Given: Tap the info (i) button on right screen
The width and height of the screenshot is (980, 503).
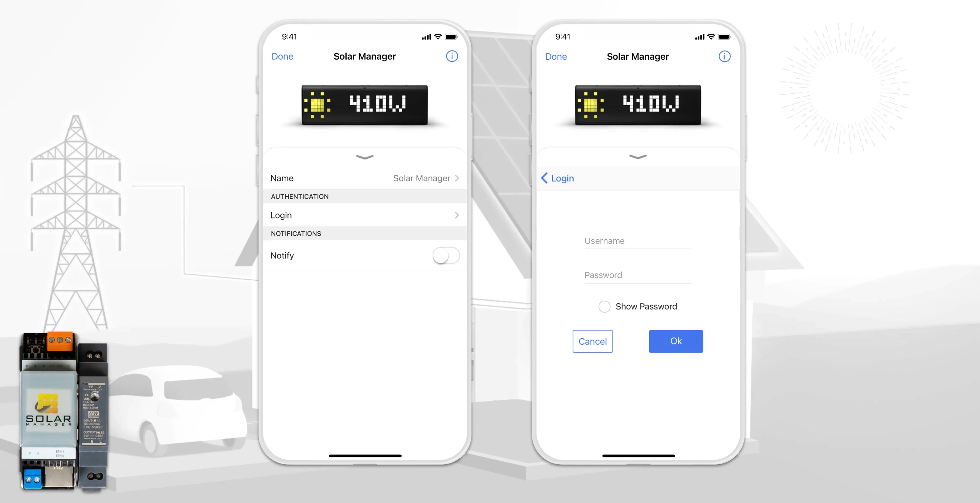Looking at the screenshot, I should [725, 56].
